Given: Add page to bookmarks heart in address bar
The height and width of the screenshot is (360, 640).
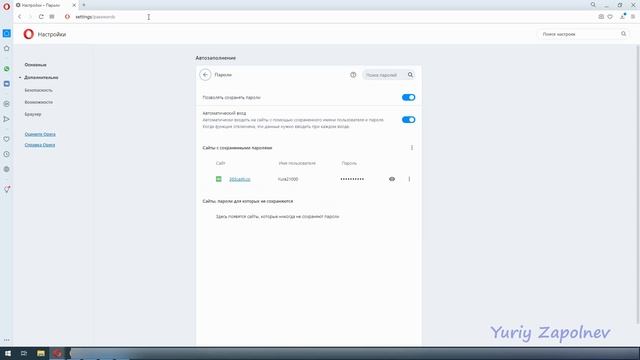Looking at the screenshot, I should point(610,17).
